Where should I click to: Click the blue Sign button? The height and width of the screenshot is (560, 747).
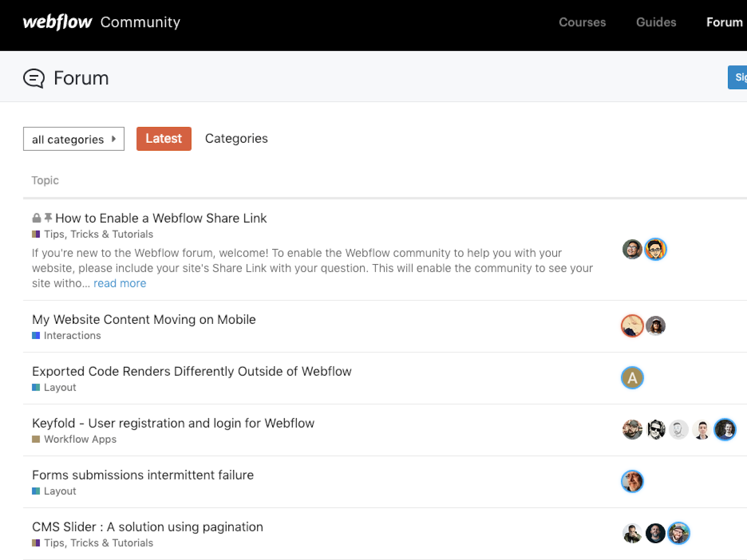(738, 77)
